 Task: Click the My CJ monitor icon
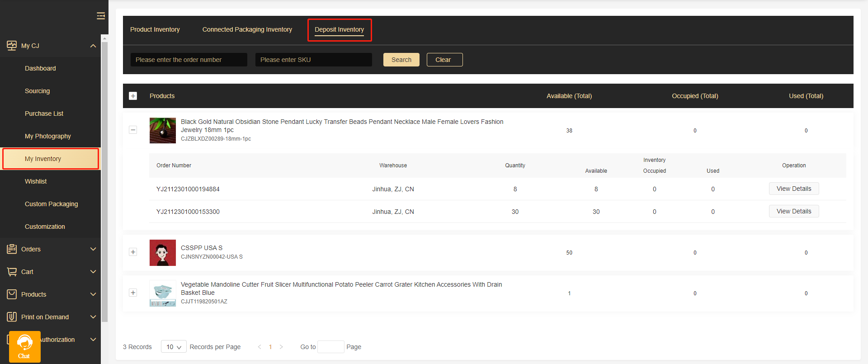click(12, 46)
